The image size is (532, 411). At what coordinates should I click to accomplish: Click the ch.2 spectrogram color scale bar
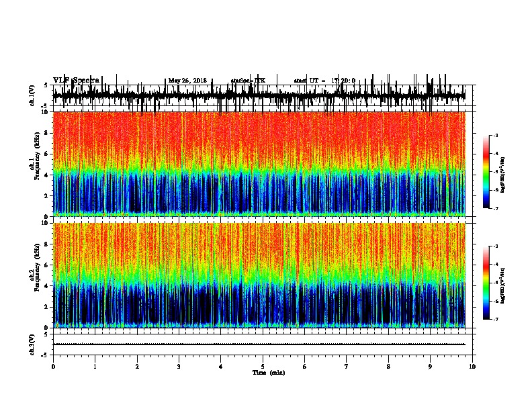pos(486,283)
